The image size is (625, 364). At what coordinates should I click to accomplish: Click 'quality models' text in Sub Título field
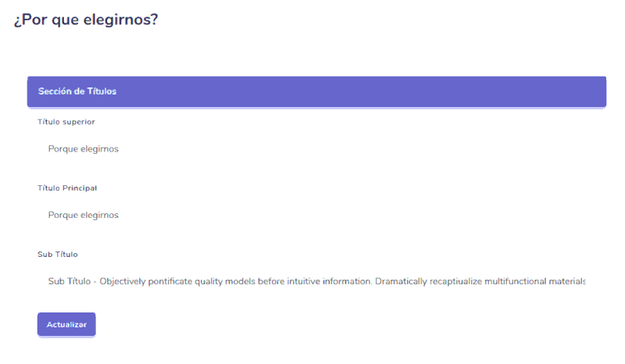(x=222, y=281)
